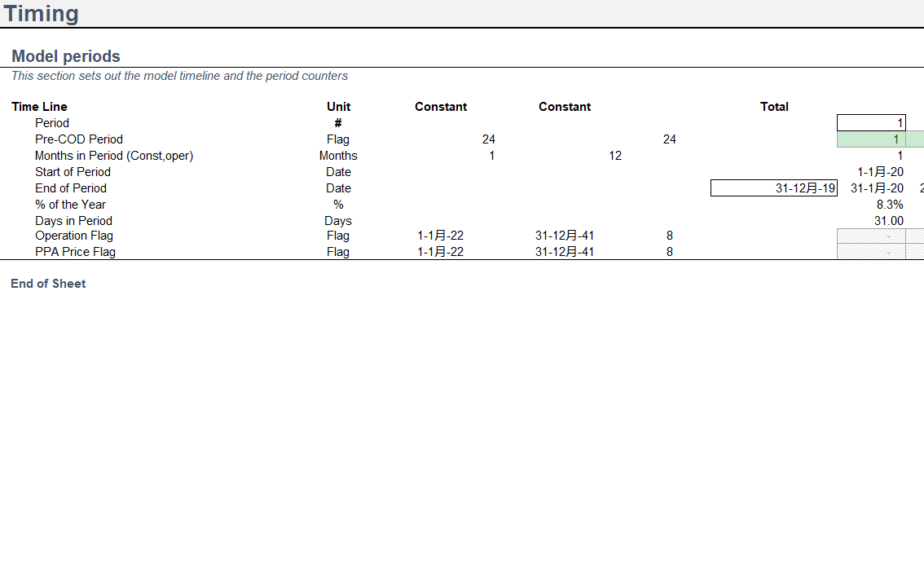Viewport: 924px width, 578px height.
Task: Click the Operation Flag row label
Action: coord(74,236)
